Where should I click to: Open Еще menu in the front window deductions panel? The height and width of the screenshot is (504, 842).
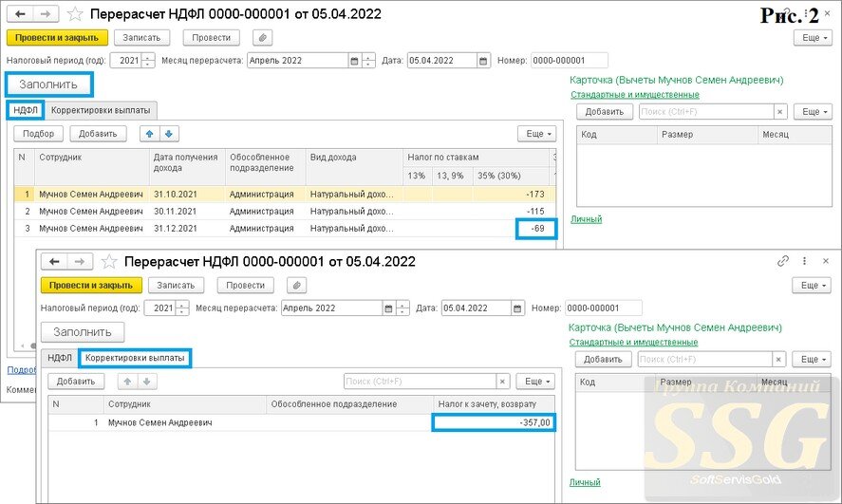tap(812, 359)
